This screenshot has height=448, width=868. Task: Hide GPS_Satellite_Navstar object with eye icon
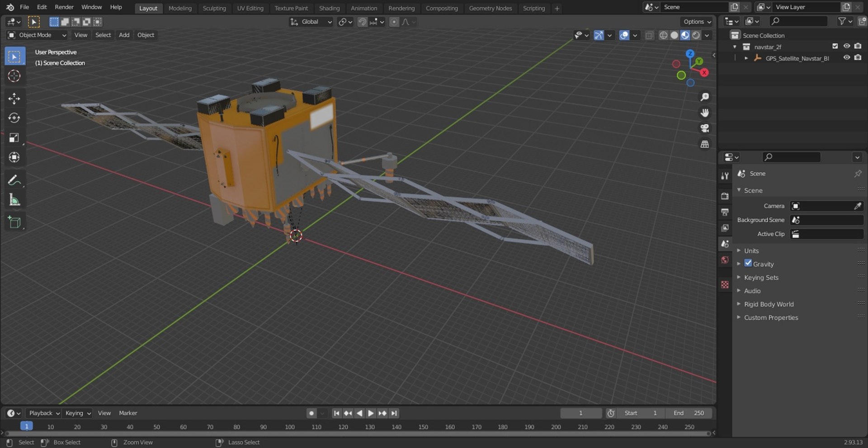coord(846,58)
